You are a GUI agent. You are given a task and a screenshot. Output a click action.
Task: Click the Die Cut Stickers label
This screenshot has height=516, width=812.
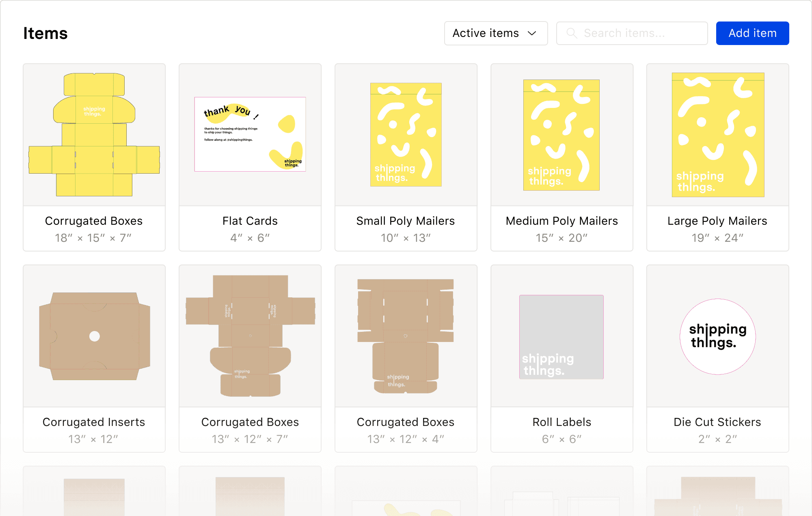tap(717, 422)
